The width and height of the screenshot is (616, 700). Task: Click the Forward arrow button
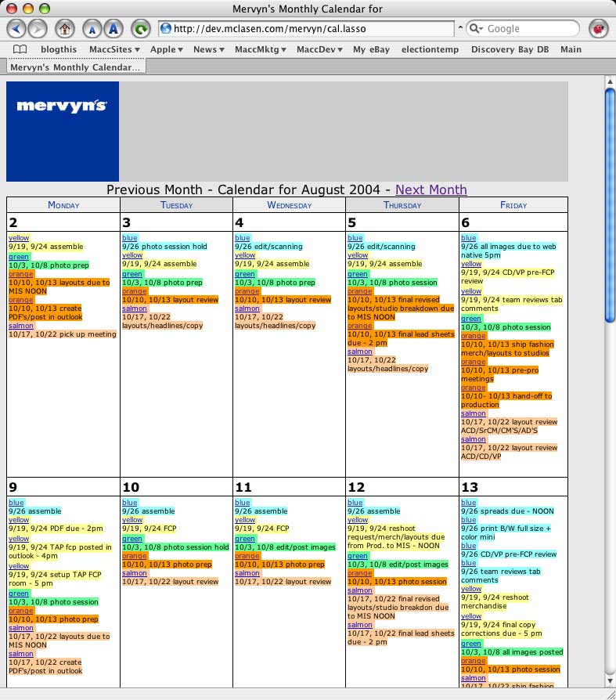pyautogui.click(x=38, y=29)
